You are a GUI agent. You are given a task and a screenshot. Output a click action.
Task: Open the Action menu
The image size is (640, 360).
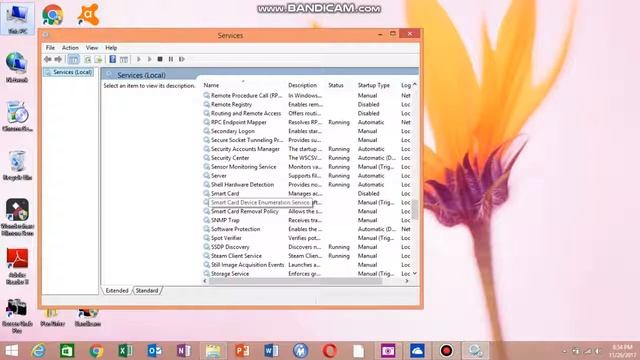(x=70, y=48)
